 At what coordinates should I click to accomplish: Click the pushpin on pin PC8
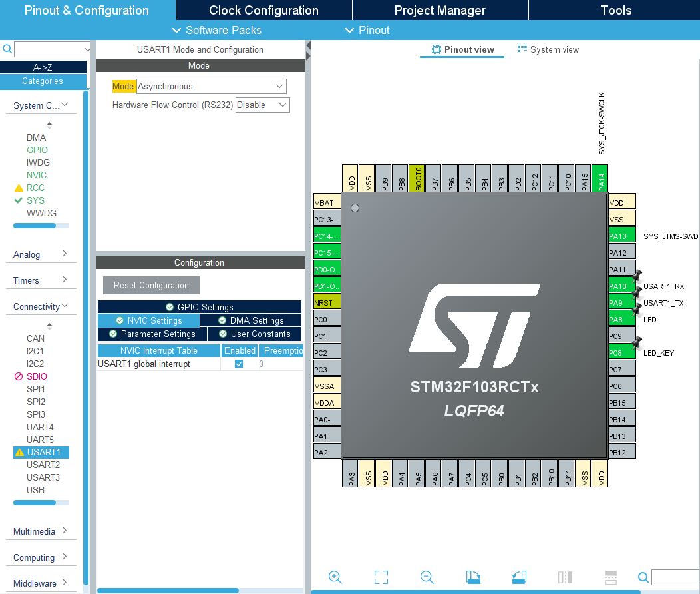(x=637, y=342)
